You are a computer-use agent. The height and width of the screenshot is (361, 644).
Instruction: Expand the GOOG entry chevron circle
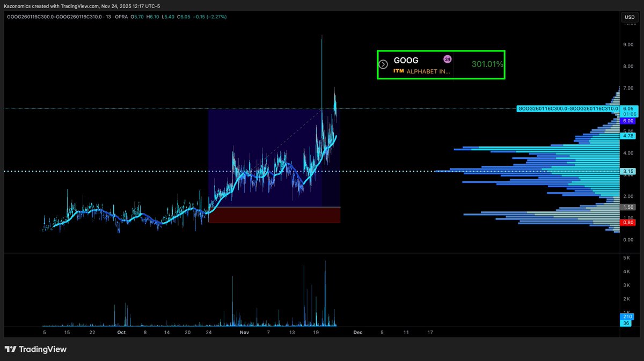(383, 64)
